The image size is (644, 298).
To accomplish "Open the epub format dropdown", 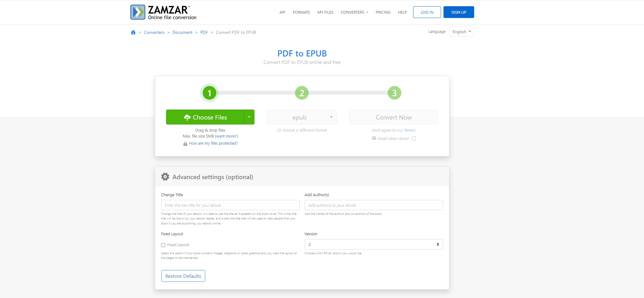I will 302,117.
